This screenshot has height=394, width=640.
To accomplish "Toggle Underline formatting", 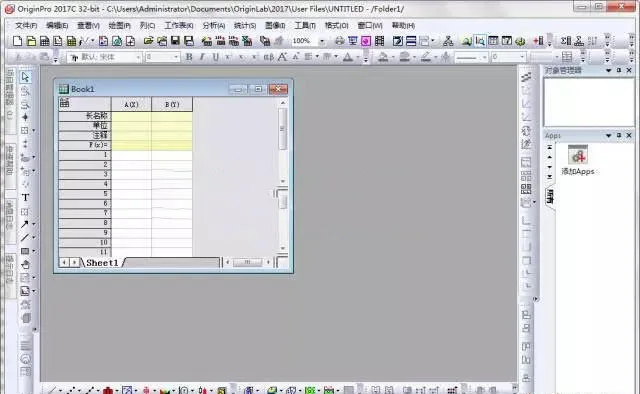I will click(x=216, y=57).
